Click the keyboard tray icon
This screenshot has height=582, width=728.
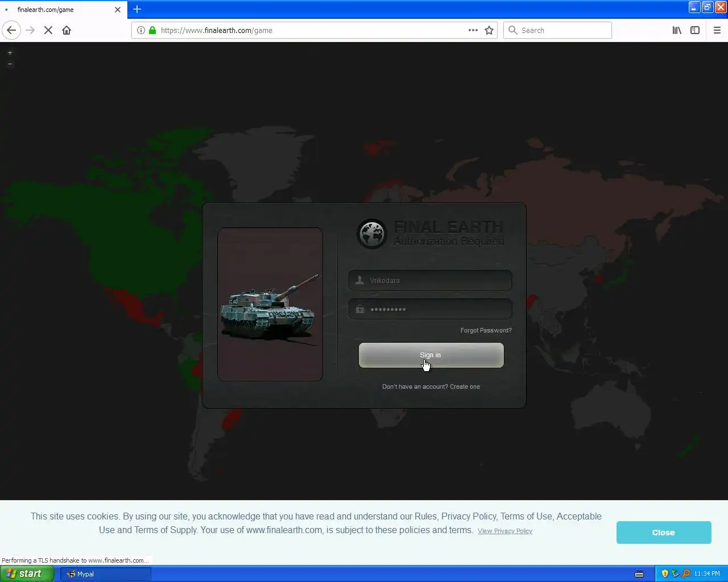[x=639, y=574]
